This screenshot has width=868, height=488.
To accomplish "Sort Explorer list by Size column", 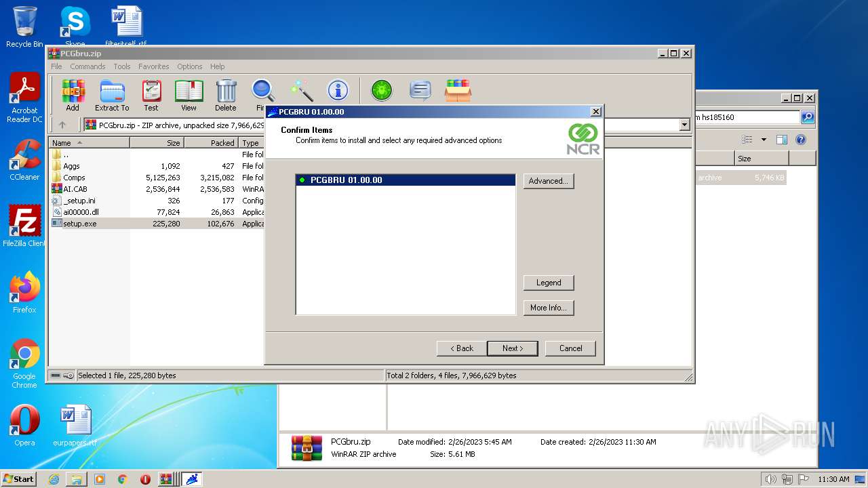I will [x=762, y=159].
